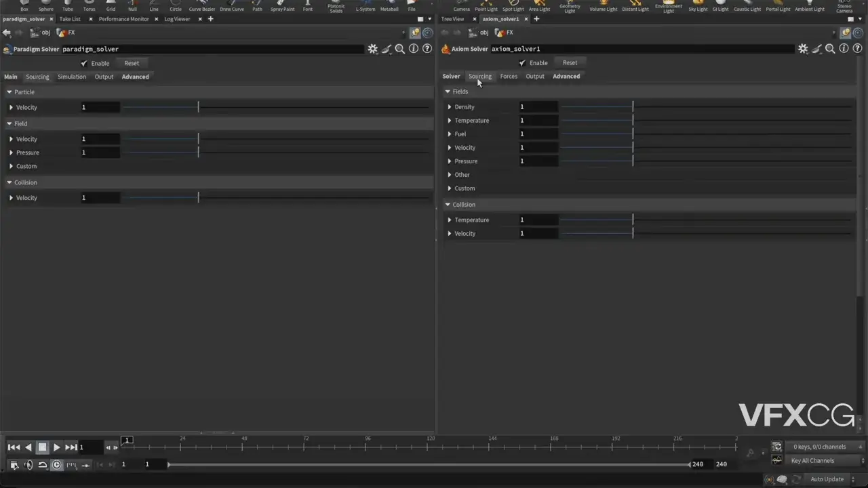The height and width of the screenshot is (488, 868).
Task: Add a Portal Light from shelf
Action: click(778, 6)
